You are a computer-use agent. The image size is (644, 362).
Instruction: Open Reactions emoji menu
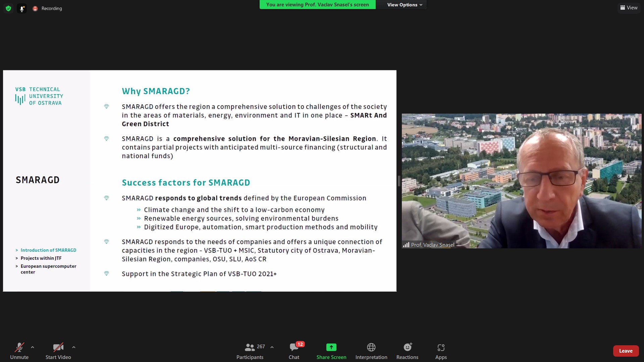pos(408,351)
